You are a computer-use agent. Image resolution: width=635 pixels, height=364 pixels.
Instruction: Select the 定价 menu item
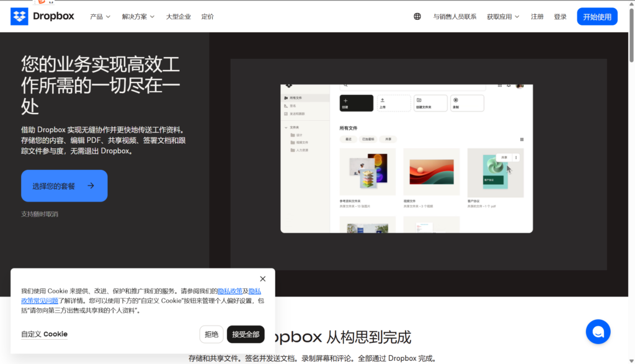pos(208,17)
